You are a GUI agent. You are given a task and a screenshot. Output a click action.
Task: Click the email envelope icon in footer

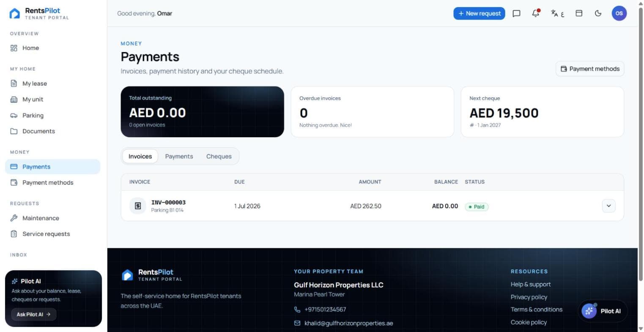(x=297, y=323)
